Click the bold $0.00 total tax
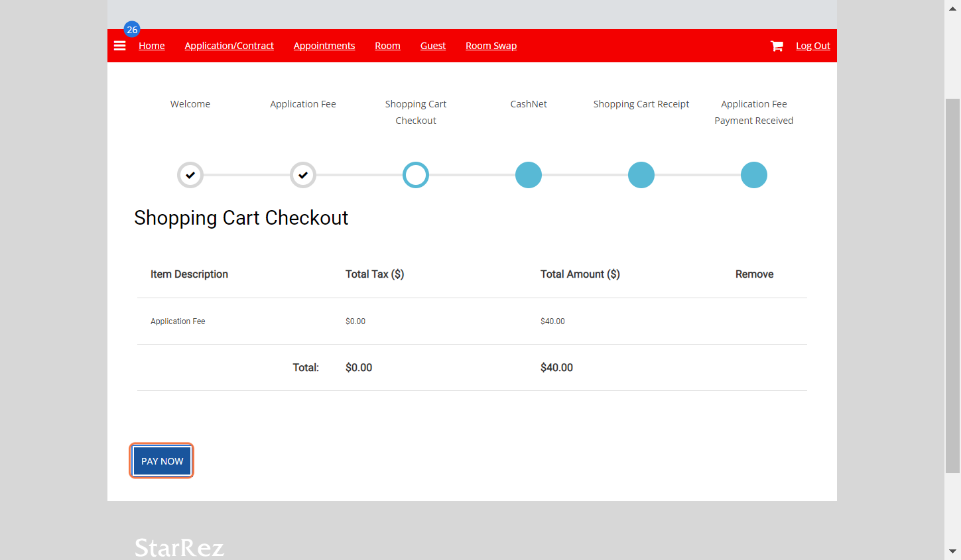This screenshot has width=961, height=560. pyautogui.click(x=359, y=368)
